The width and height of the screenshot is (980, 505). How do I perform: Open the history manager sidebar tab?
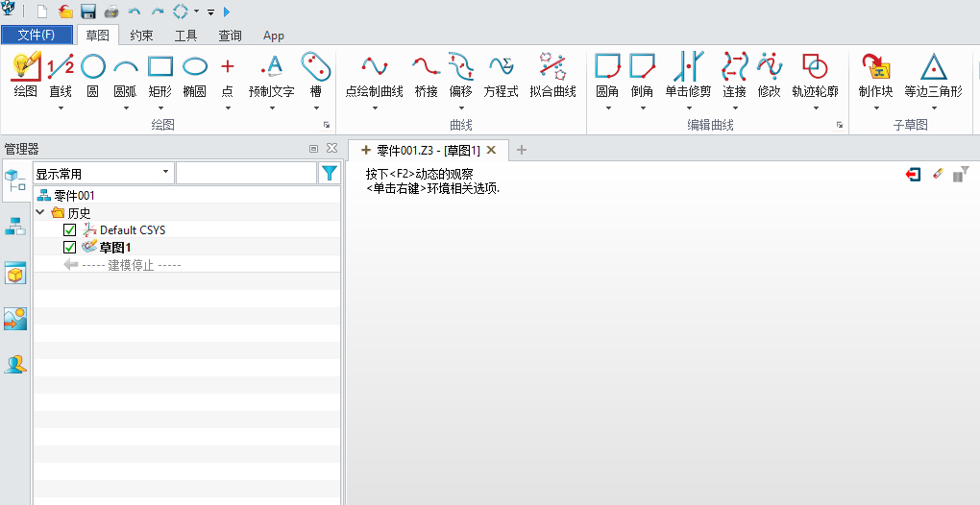pos(15,181)
